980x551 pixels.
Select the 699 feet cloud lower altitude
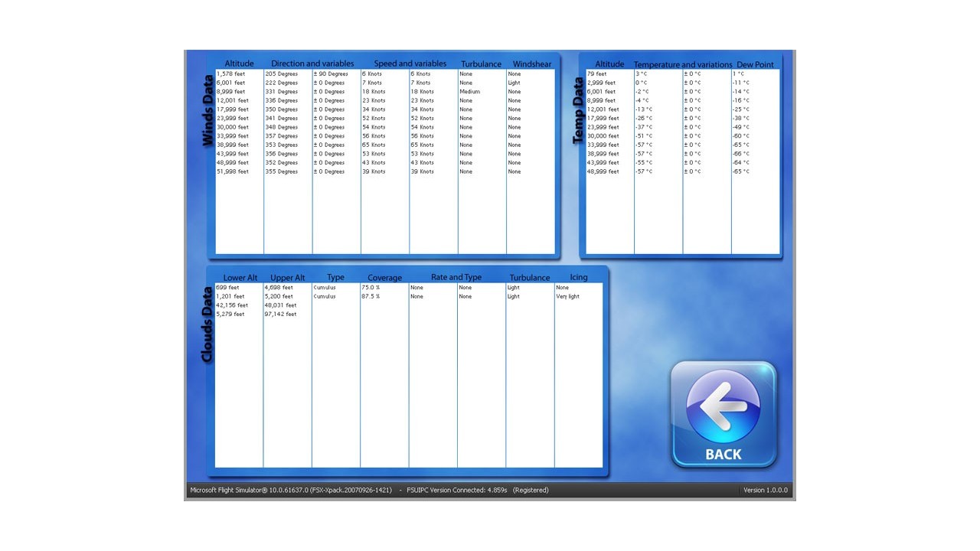(227, 288)
